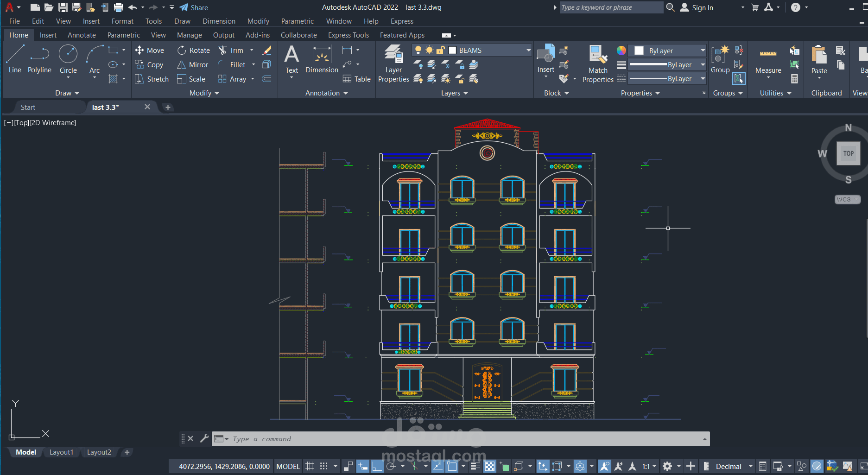868x475 pixels.
Task: Open the ByLayer linetype dropdown
Action: (x=703, y=78)
